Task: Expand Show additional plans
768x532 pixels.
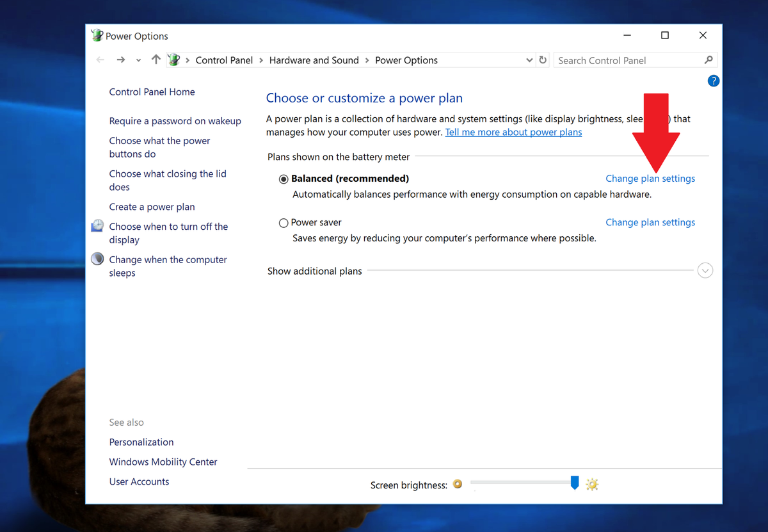Action: tap(705, 270)
